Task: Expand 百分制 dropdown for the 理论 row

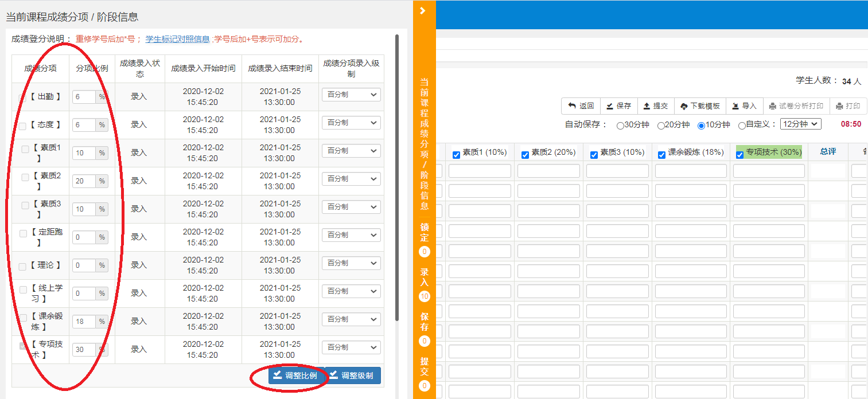Action: coord(351,263)
